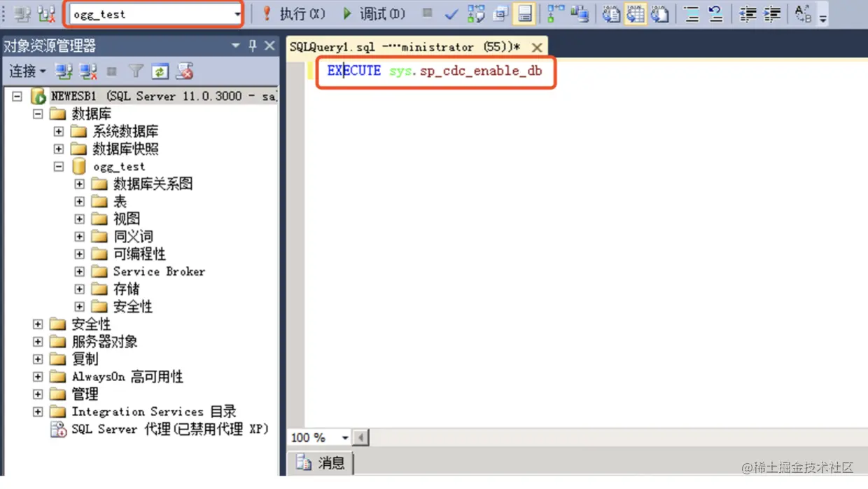Screen dimensions: 868x489
Task: Select the 复制 tree item
Action: (x=85, y=359)
